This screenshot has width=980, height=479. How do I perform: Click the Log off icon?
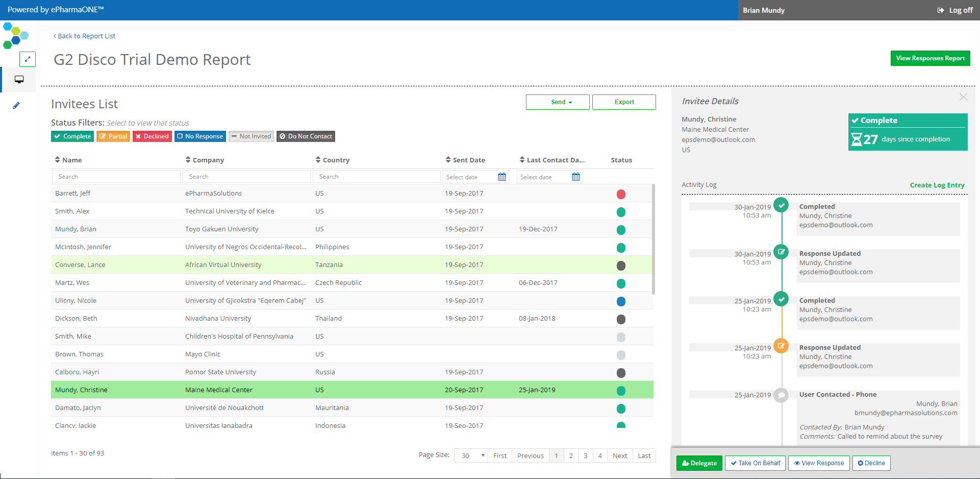(x=941, y=10)
